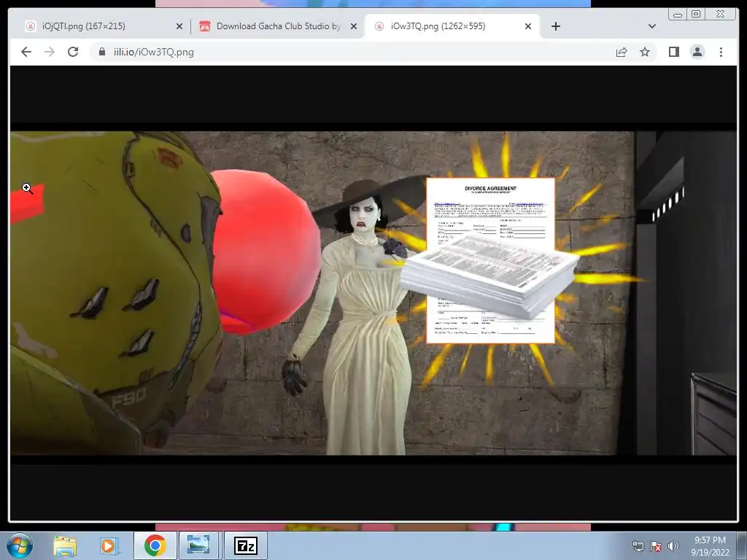Launch Windows Media Player from the taskbar
747x560 pixels.
[x=108, y=545]
